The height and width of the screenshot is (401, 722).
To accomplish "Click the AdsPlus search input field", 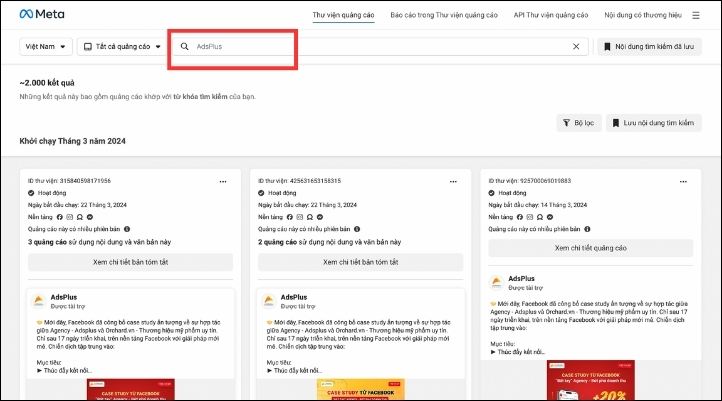I will [378, 46].
